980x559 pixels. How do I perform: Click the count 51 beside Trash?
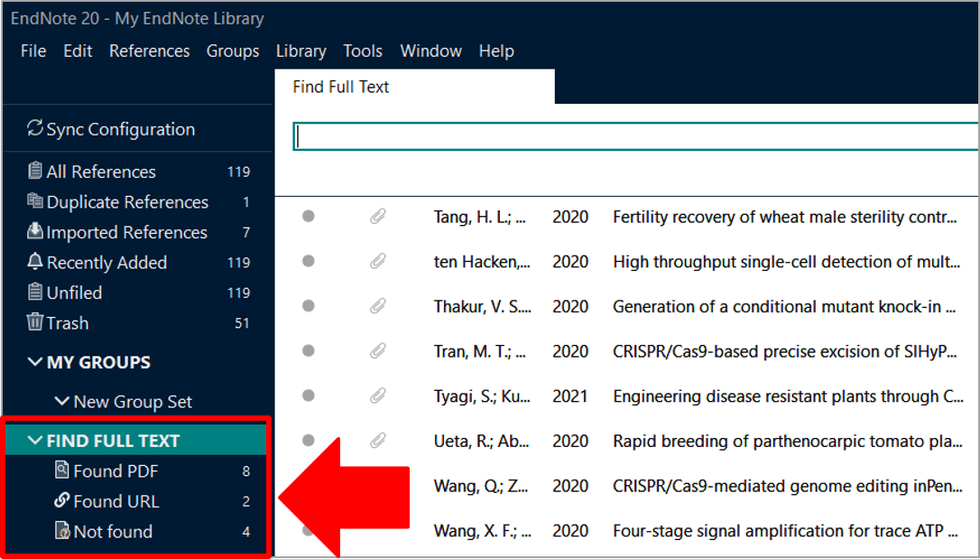pyautogui.click(x=242, y=323)
